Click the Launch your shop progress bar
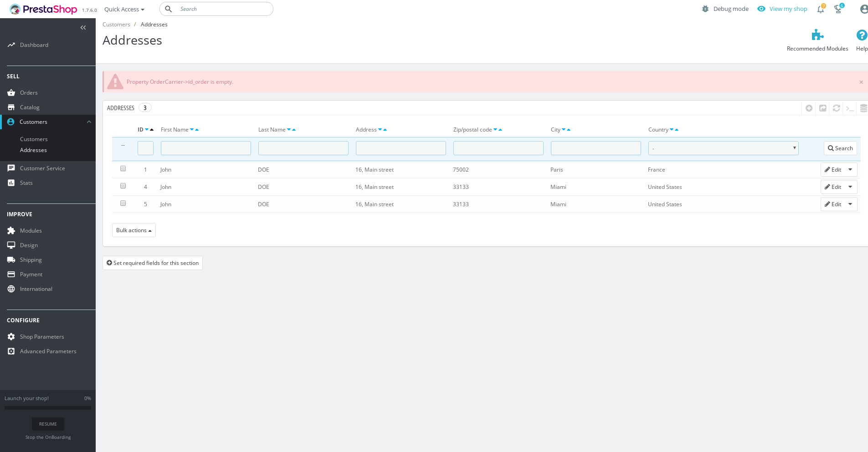This screenshot has width=868, height=452. click(x=48, y=408)
